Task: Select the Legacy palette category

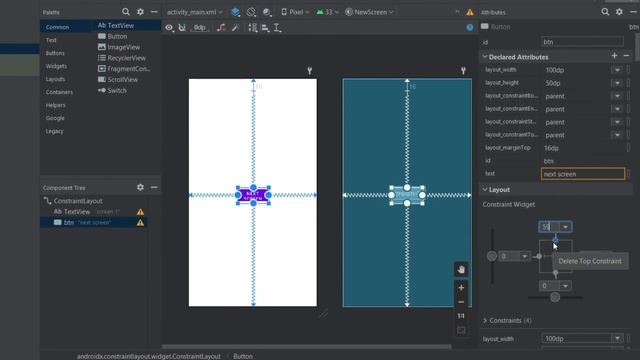Action: (x=55, y=131)
